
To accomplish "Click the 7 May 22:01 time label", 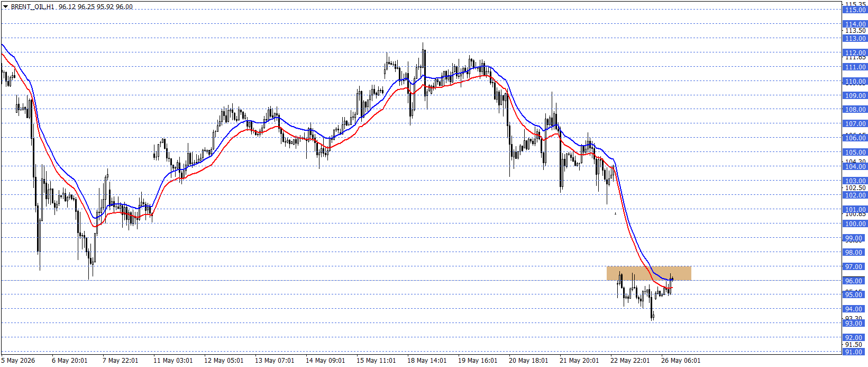I will click(x=121, y=360).
